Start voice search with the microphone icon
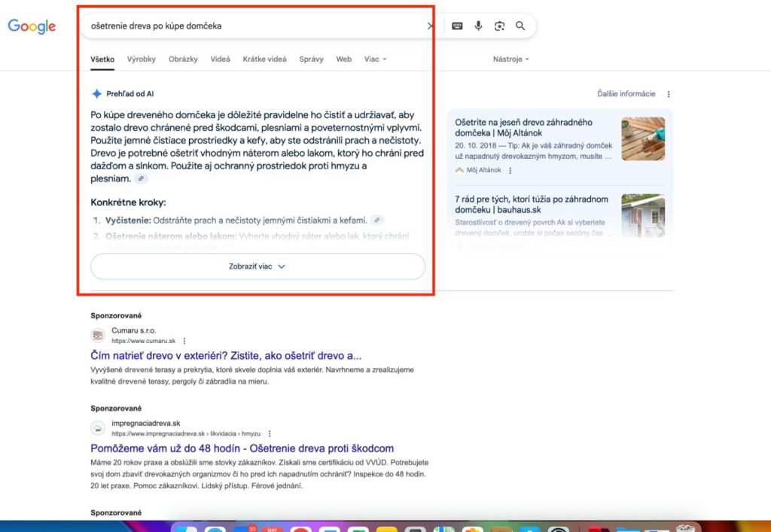 click(x=478, y=26)
